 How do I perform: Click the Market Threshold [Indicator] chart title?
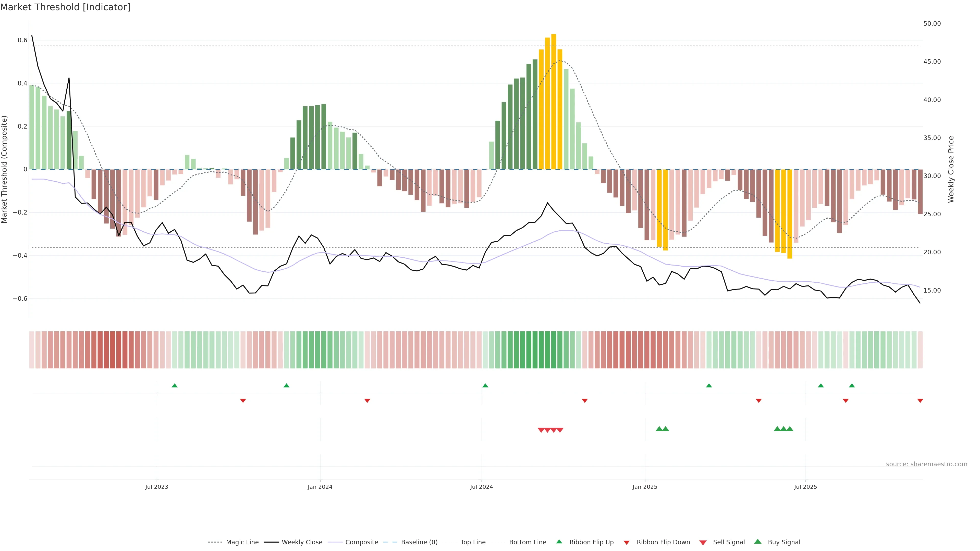(65, 7)
